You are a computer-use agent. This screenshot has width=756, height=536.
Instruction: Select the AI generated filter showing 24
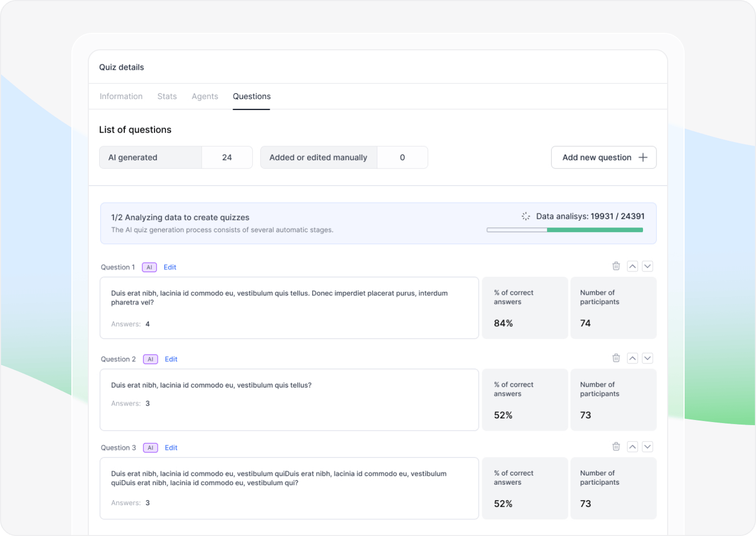(176, 157)
